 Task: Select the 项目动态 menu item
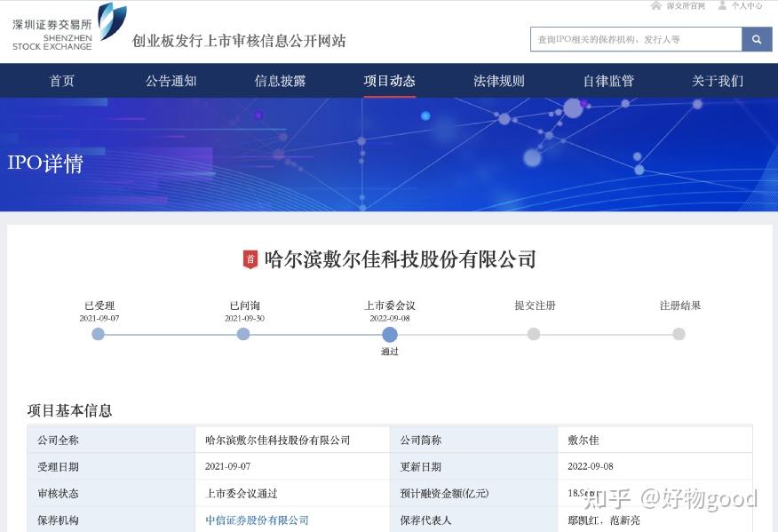390,81
